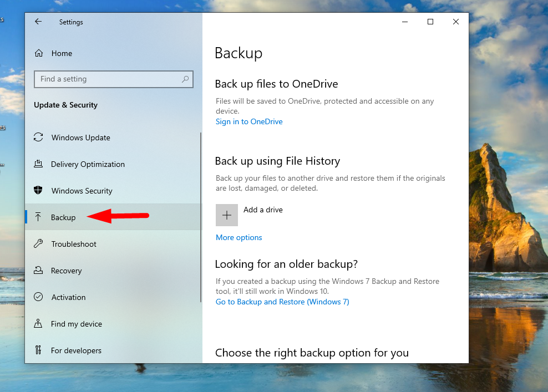The height and width of the screenshot is (392, 548).
Task: Click the sidebar vertical scrollbar
Action: pyautogui.click(x=200, y=216)
